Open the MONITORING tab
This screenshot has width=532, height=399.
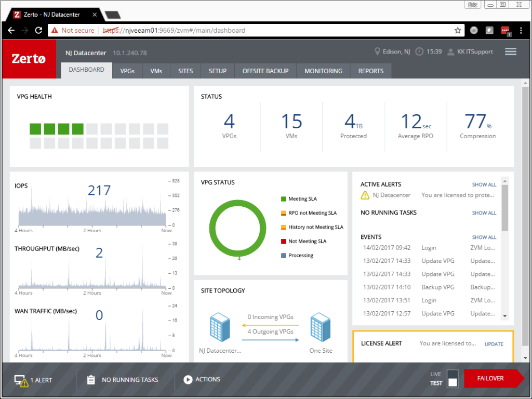[323, 71]
